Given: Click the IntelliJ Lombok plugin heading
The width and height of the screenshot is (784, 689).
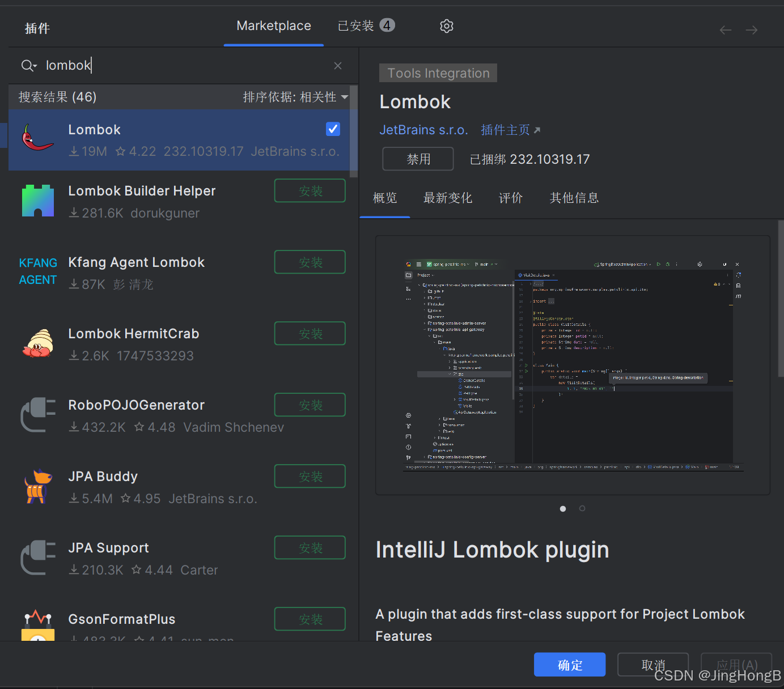Looking at the screenshot, I should (x=492, y=550).
